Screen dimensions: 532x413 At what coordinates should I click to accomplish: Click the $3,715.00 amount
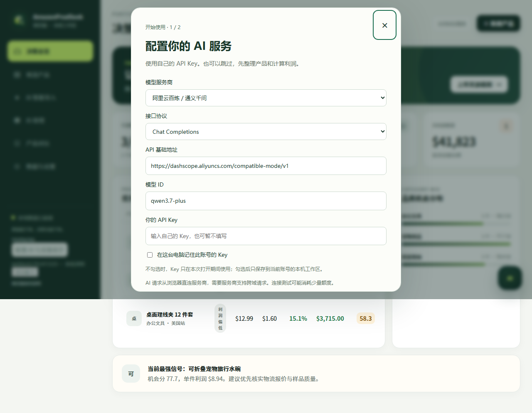330,319
